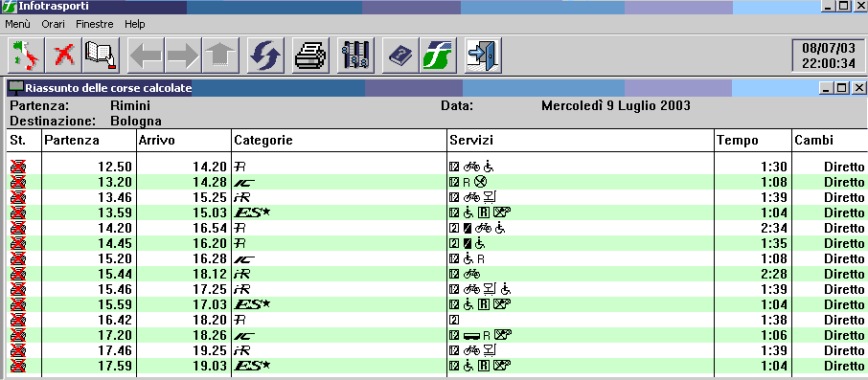Click the date and time clock display

(829, 56)
